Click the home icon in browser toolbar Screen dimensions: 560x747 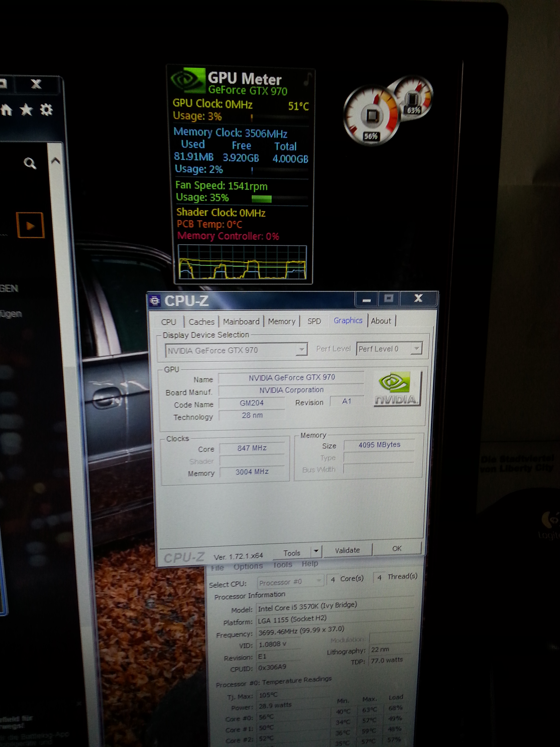(x=6, y=110)
